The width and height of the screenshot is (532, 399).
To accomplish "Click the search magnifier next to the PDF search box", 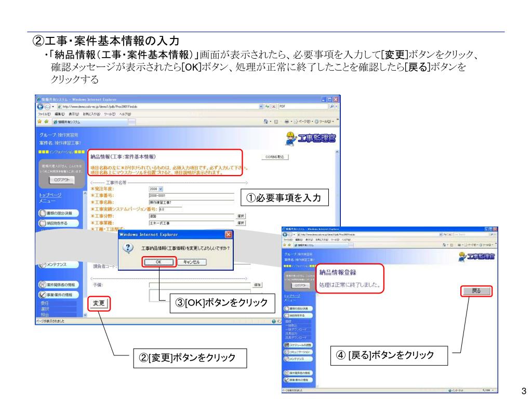I will click(331, 107).
